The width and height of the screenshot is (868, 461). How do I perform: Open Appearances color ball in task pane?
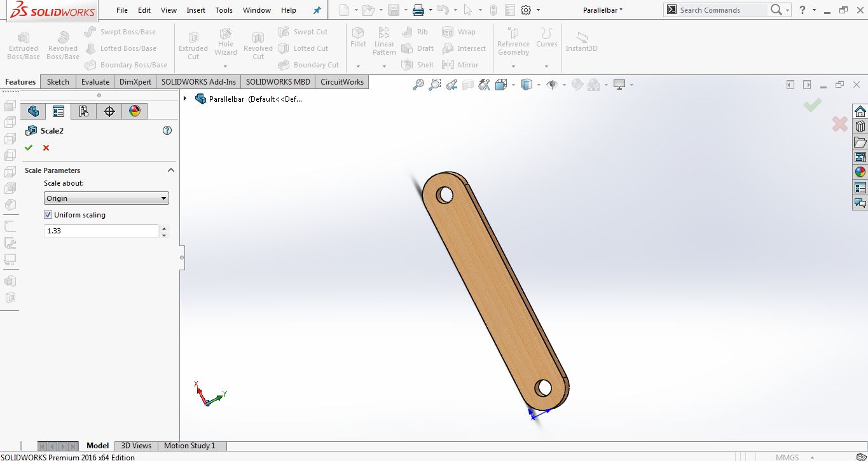(x=860, y=172)
